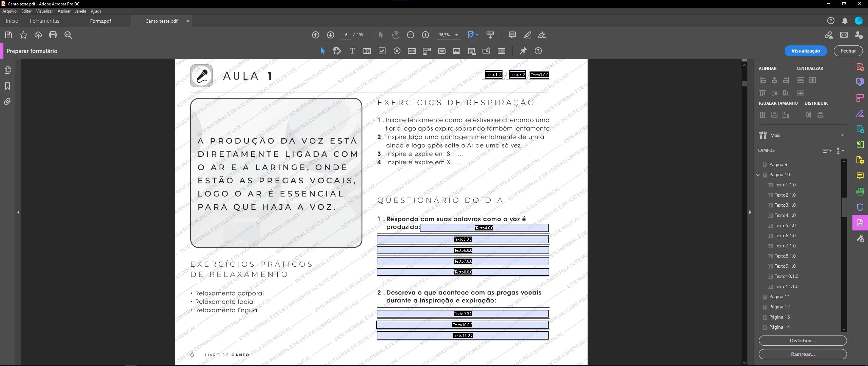
Task: Open the zoom level 36,7% dropdown
Action: 456,35
